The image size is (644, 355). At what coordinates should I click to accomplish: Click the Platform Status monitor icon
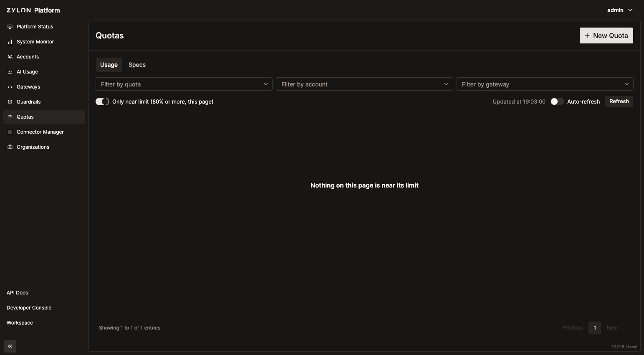point(10,27)
